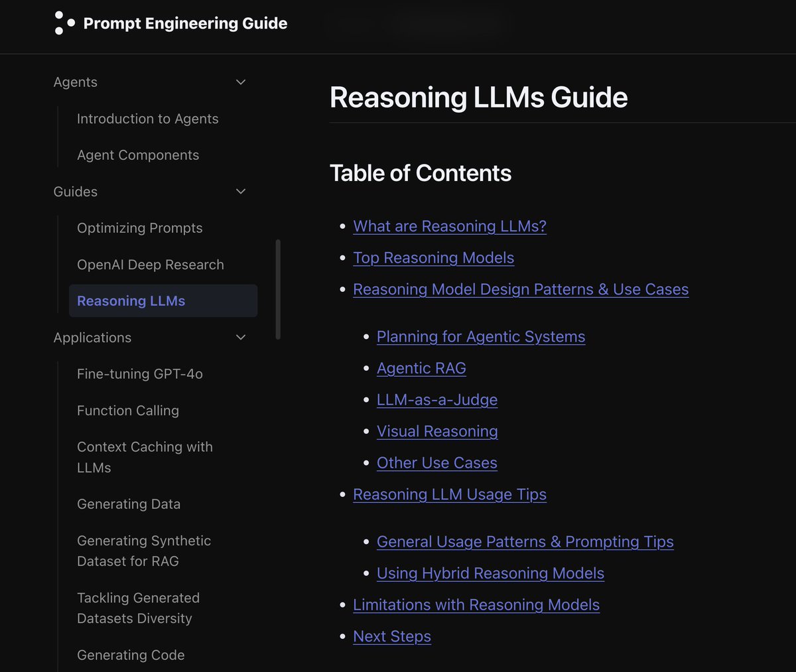796x672 pixels.
Task: Collapse the Applications section chevron
Action: click(x=241, y=338)
